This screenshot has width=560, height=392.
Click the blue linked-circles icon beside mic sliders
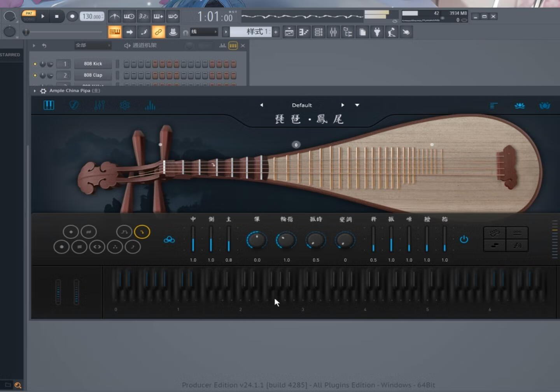(x=169, y=240)
